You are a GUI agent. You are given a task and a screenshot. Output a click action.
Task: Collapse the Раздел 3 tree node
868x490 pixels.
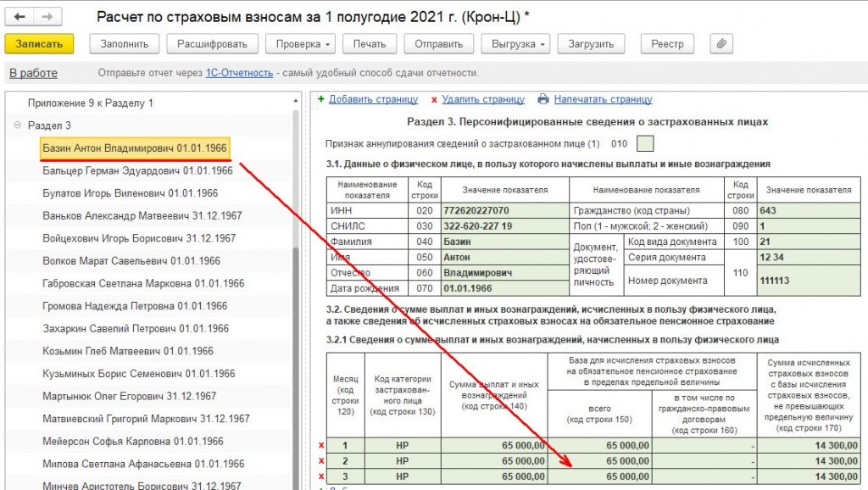click(x=17, y=125)
